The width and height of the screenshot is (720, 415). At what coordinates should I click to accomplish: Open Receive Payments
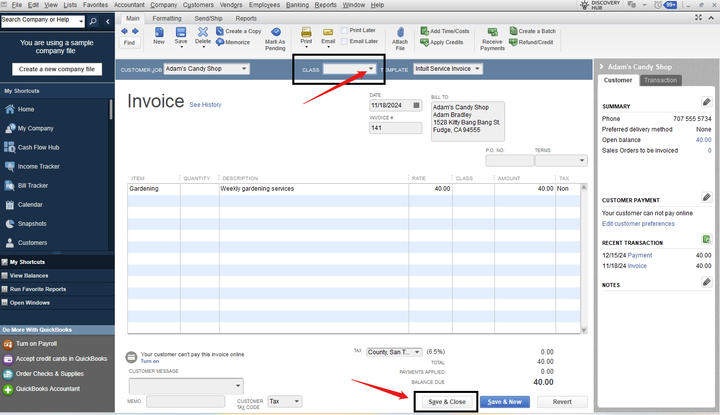[x=492, y=39]
